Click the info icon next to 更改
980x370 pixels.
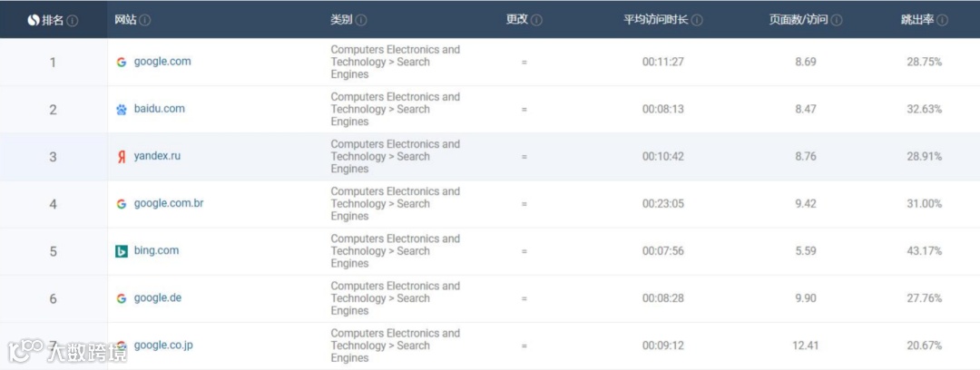[x=537, y=21]
